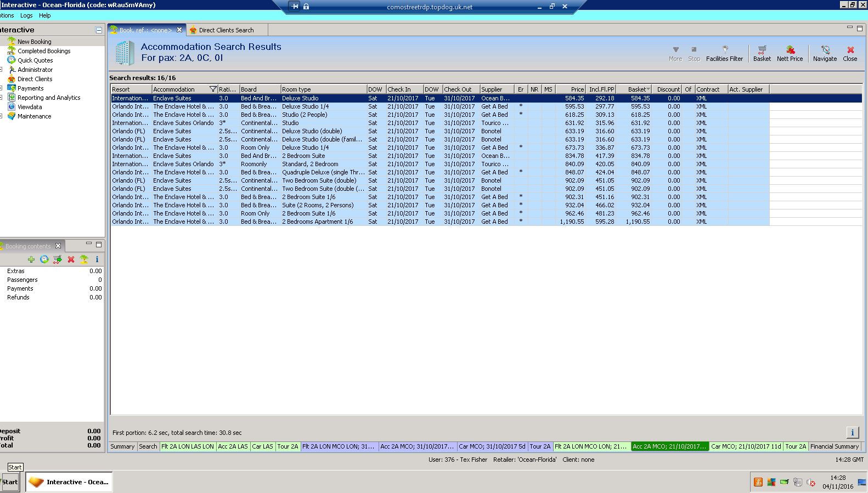Click the Viewdata globe icon

(11, 106)
